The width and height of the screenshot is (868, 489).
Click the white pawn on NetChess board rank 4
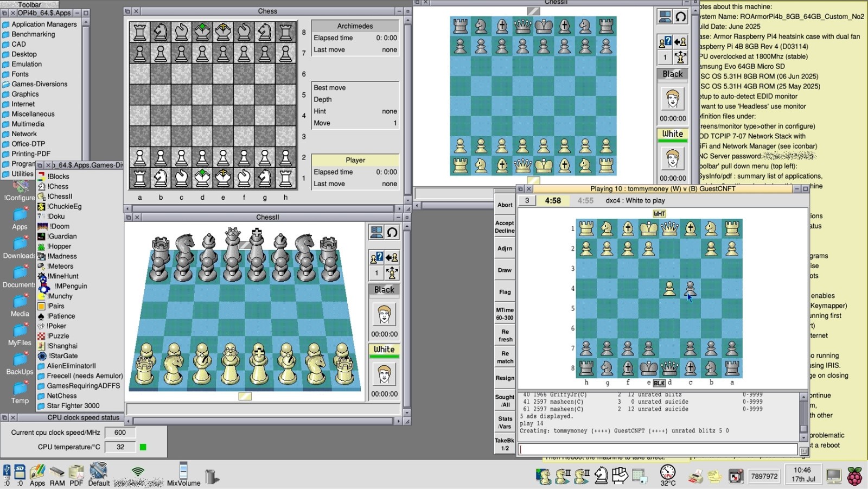pyautogui.click(x=669, y=288)
